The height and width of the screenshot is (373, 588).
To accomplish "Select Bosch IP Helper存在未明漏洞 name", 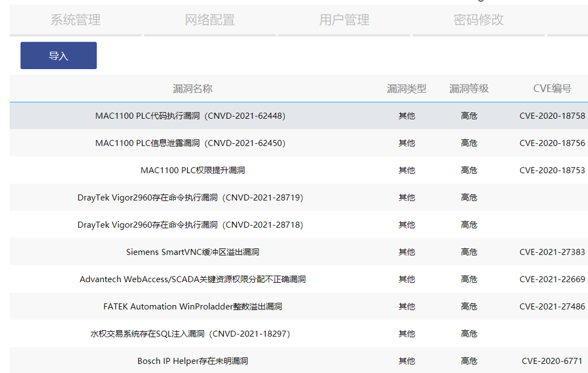I will point(192,361).
